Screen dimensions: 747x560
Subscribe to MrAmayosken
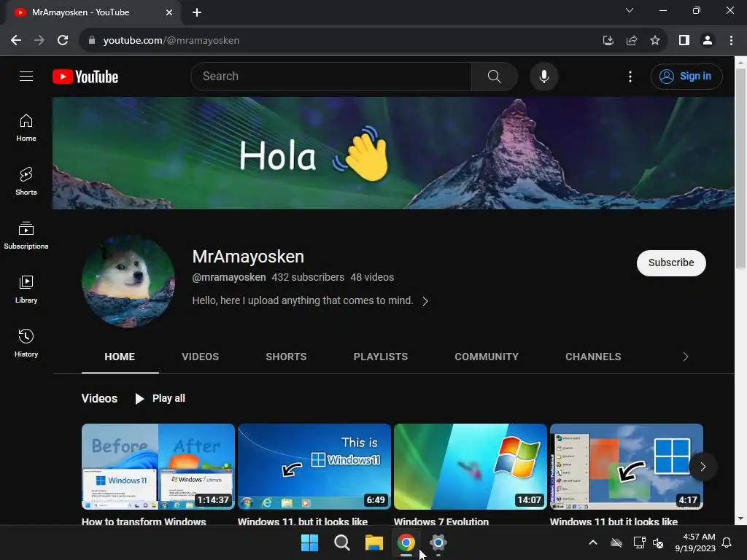click(671, 262)
